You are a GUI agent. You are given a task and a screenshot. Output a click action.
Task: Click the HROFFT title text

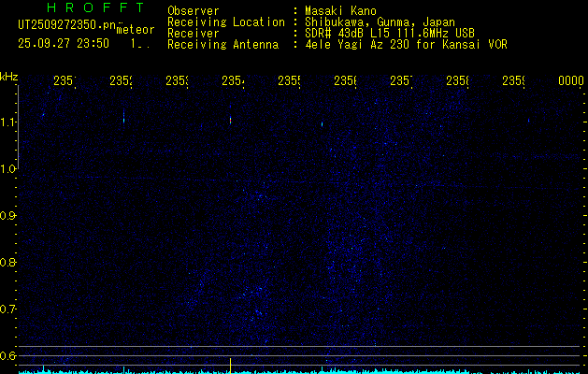[95, 7]
